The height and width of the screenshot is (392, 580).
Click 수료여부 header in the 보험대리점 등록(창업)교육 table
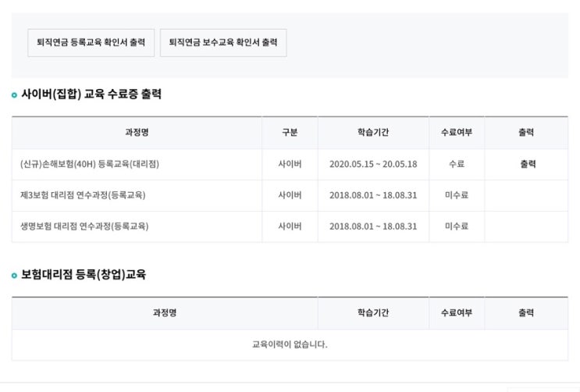456,313
